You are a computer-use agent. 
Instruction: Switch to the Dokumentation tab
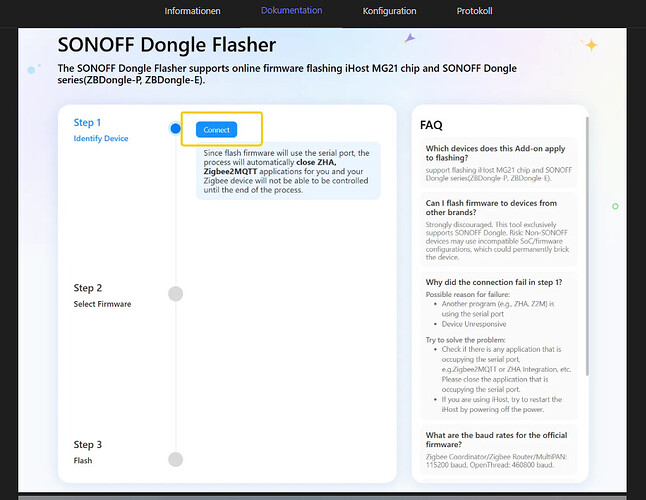click(291, 11)
